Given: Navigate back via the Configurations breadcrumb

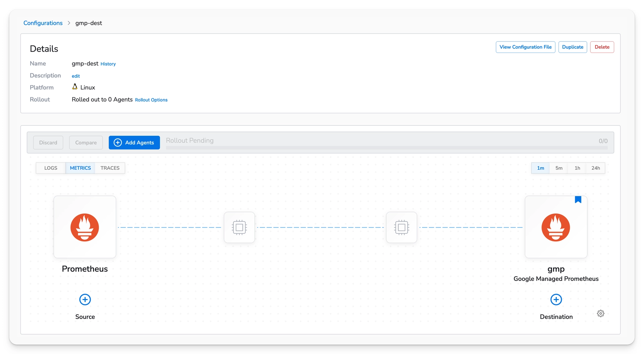Looking at the screenshot, I should pos(43,23).
